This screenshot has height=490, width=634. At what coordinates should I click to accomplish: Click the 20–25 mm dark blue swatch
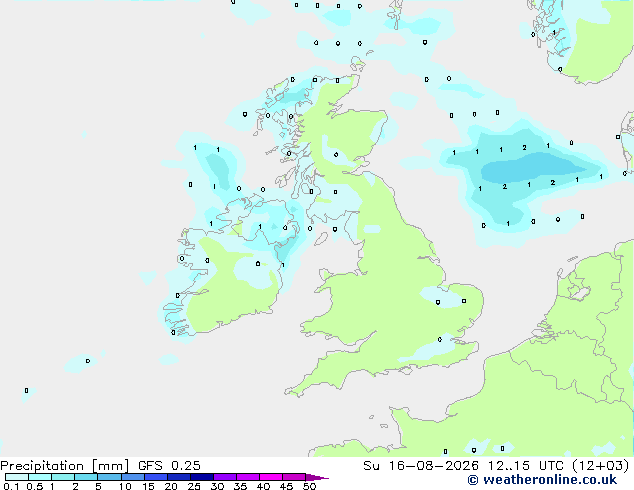[178, 477]
